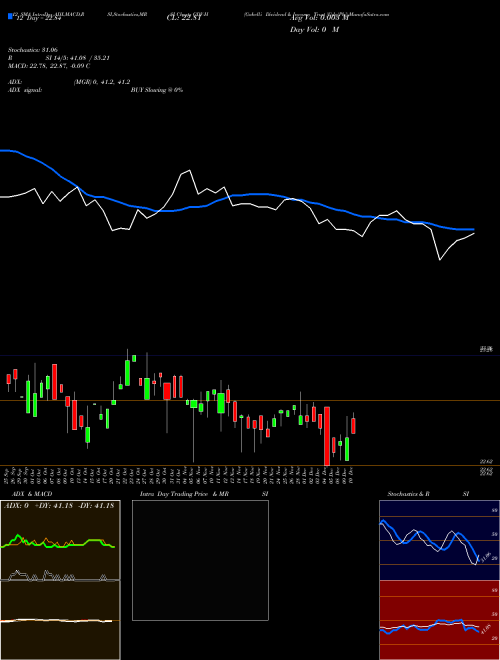Click the 'ADX: 0 +DY: 41.18 -DY: 41.18' header
The width and height of the screenshot is (500, 660).
tap(59, 506)
